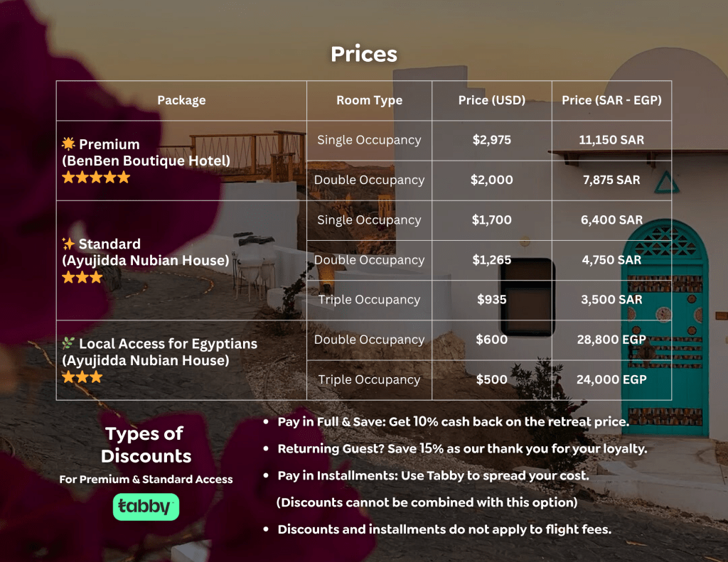Click the 28,800 EGP price cell
Screen dimensions: 728x562
coord(611,340)
